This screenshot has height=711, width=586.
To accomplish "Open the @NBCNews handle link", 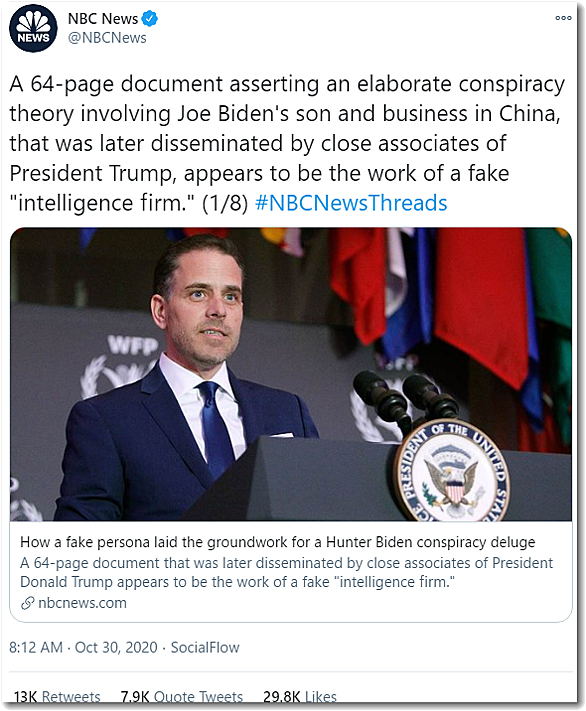I will [107, 38].
